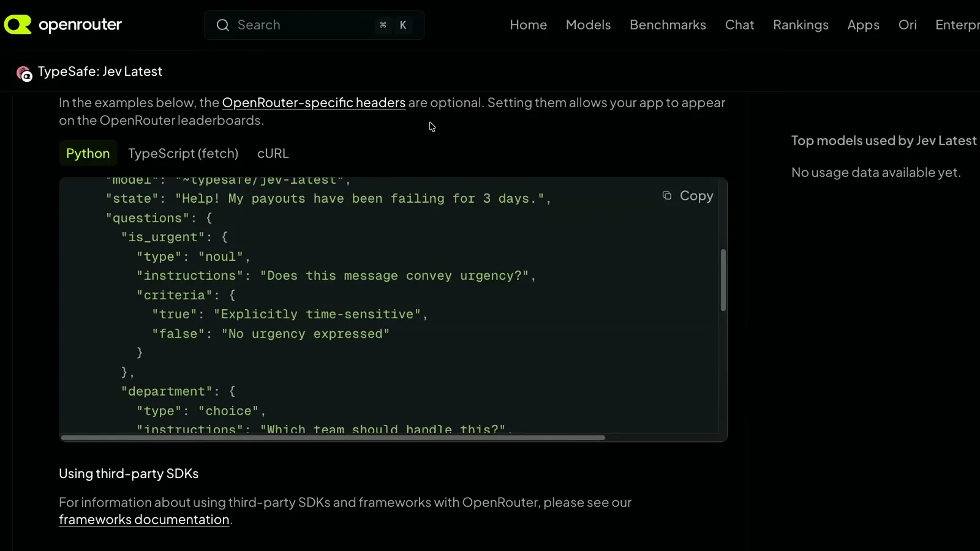
Task: Click the "is_urgent" key in code
Action: (162, 238)
